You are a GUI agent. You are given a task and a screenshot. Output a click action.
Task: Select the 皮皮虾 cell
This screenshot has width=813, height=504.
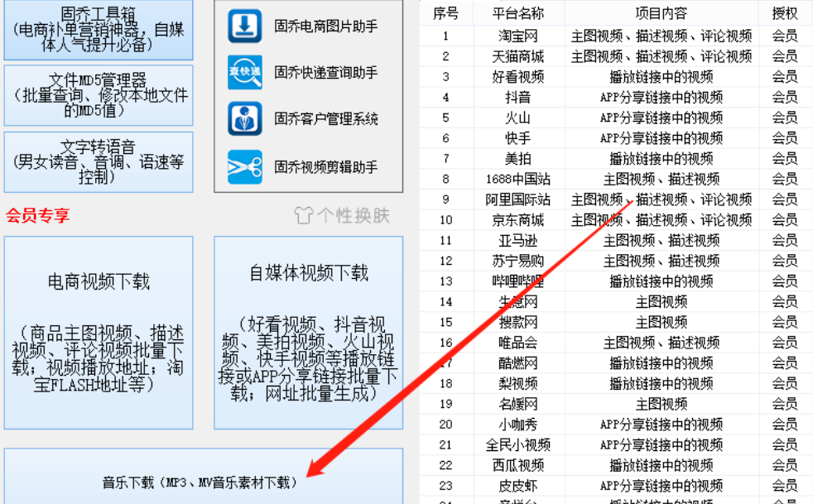click(x=518, y=486)
